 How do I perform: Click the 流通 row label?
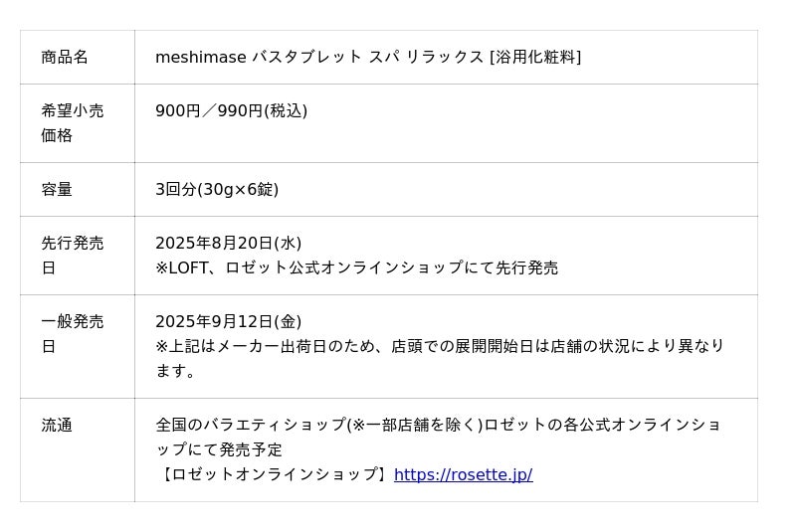click(x=57, y=425)
